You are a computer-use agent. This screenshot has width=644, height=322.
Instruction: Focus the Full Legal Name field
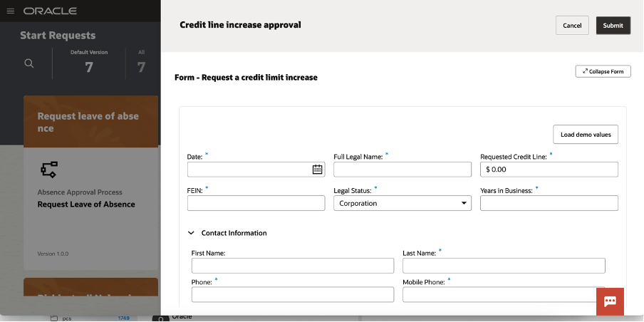point(402,170)
